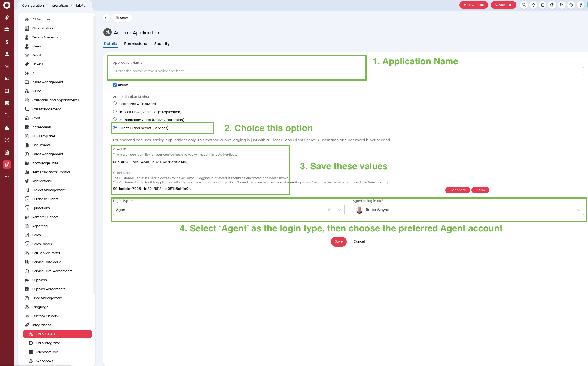Uncheck the Active checkbox
Viewport: 588px width, 366px height.
pyautogui.click(x=115, y=85)
